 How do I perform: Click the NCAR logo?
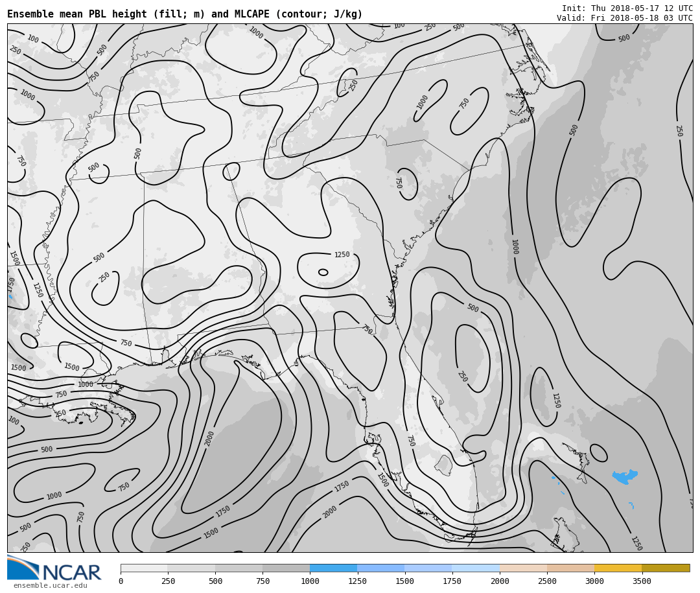coord(54,568)
